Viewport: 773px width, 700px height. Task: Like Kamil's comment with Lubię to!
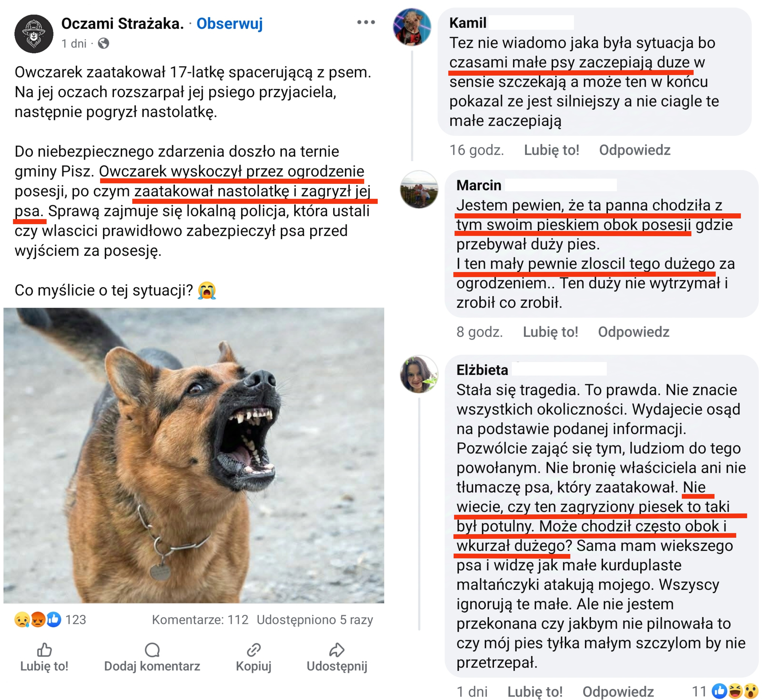click(x=551, y=150)
